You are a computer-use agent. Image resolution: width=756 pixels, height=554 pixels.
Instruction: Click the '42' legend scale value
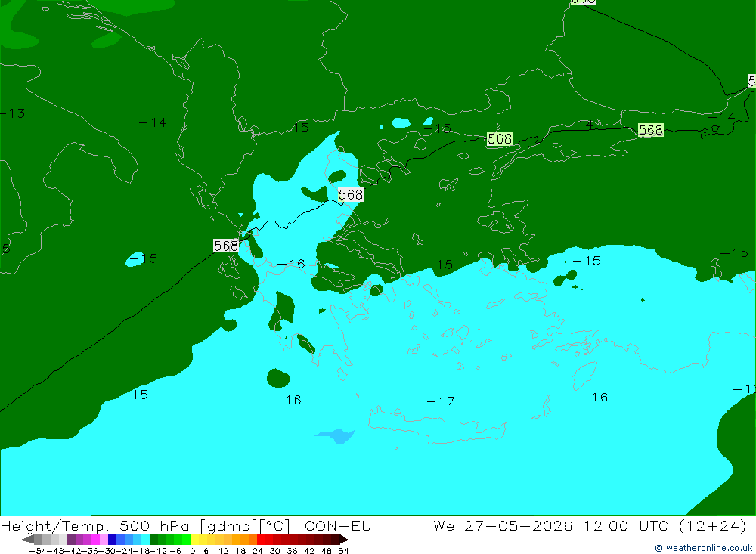coord(309,551)
